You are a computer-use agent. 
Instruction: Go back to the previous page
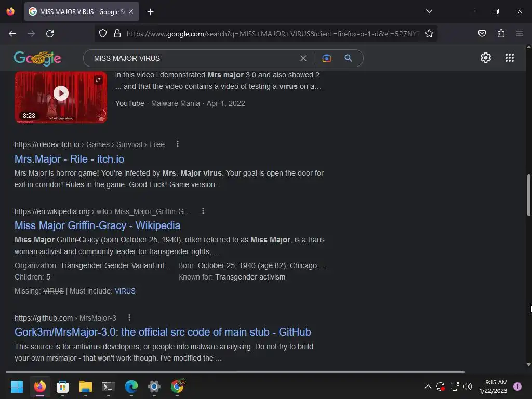12,34
